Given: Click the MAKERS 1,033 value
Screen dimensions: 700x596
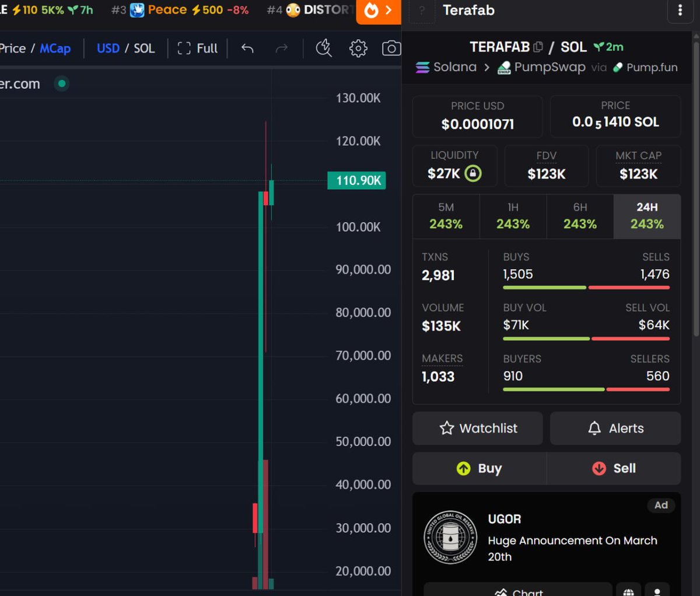Looking at the screenshot, I should pyautogui.click(x=438, y=377).
